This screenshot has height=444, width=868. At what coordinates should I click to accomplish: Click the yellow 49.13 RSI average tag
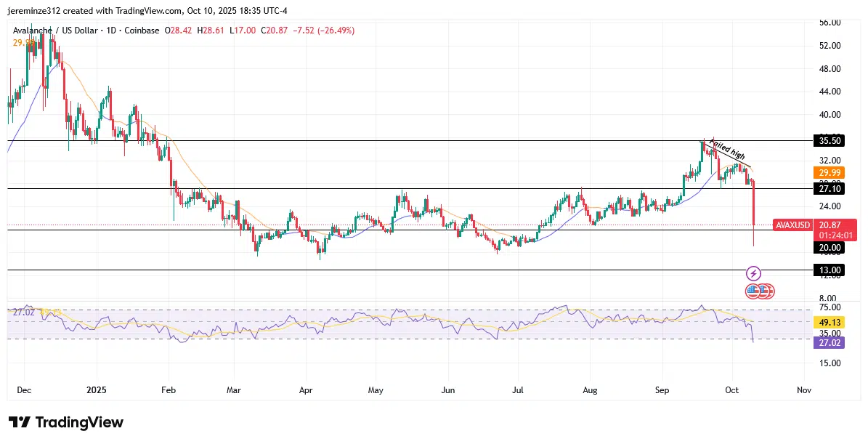point(830,323)
